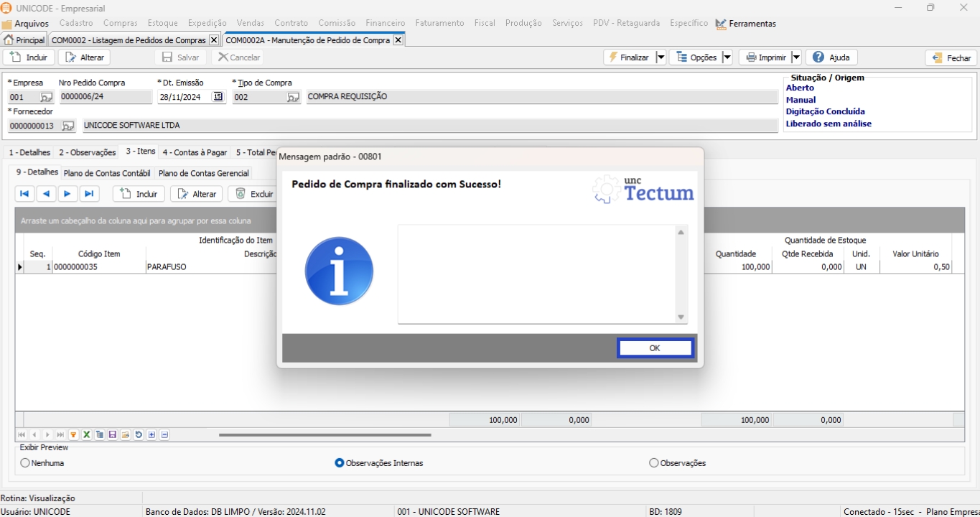
Task: Select Observações Internas radio button
Action: [340, 463]
